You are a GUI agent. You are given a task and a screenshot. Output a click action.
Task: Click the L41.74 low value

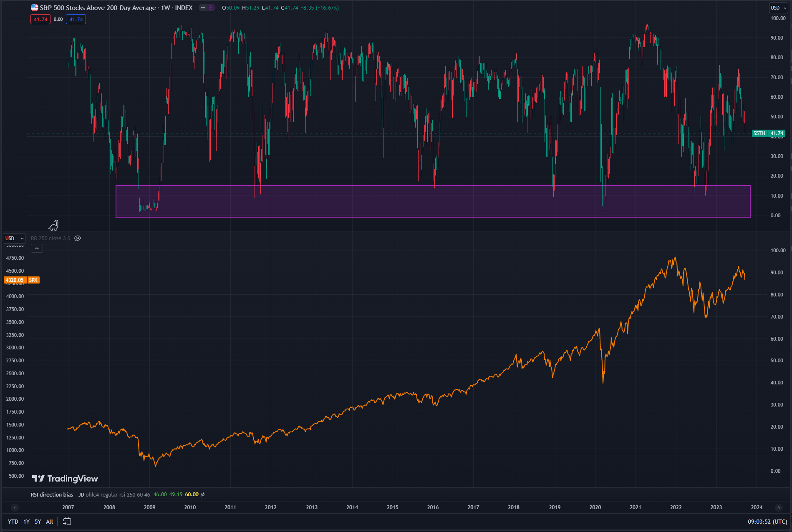click(270, 8)
